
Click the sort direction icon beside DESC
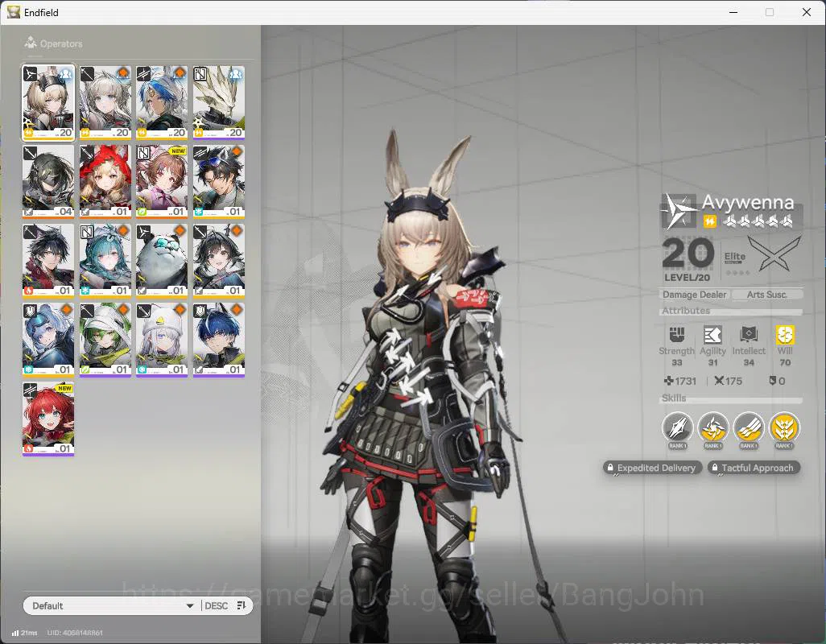point(242,605)
